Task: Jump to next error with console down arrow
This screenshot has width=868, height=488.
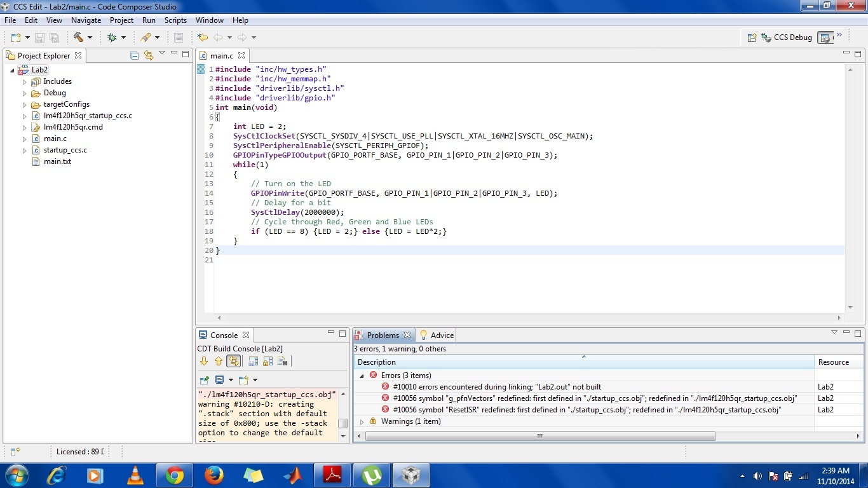Action: tap(204, 361)
